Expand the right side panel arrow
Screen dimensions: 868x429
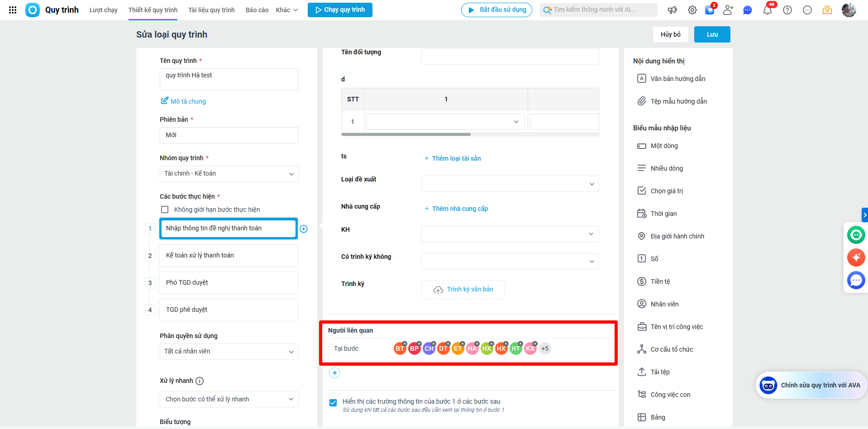864,214
